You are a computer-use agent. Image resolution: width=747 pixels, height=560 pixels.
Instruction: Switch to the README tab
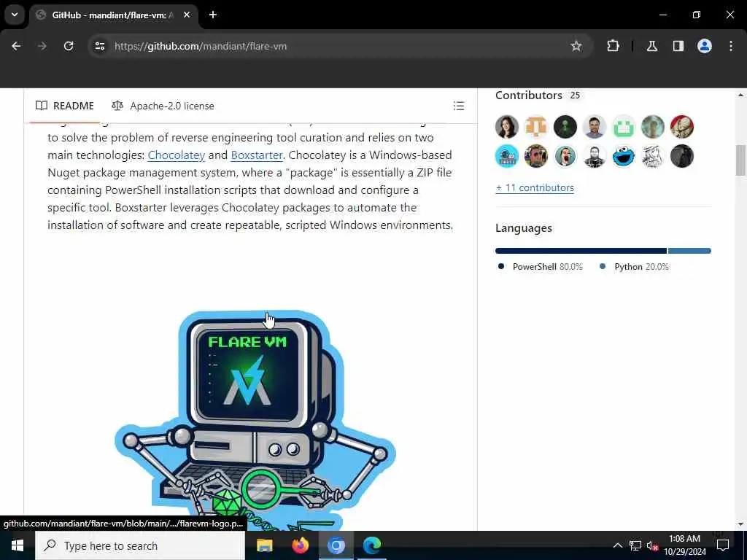pos(65,106)
